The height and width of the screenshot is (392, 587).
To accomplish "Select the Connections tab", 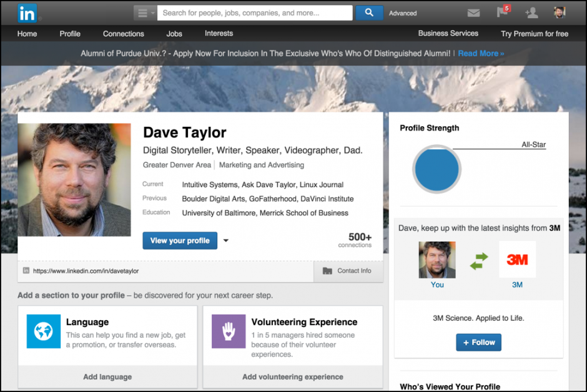I will (x=123, y=34).
